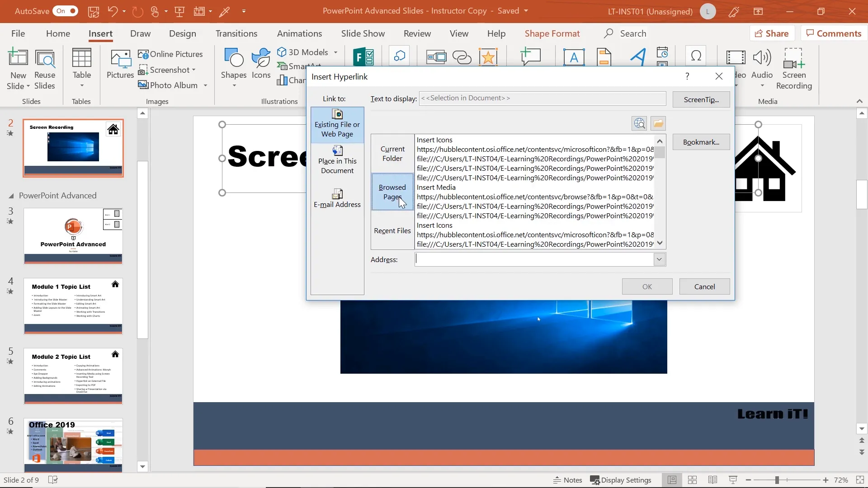Click the zoom out minus button

click(748, 480)
